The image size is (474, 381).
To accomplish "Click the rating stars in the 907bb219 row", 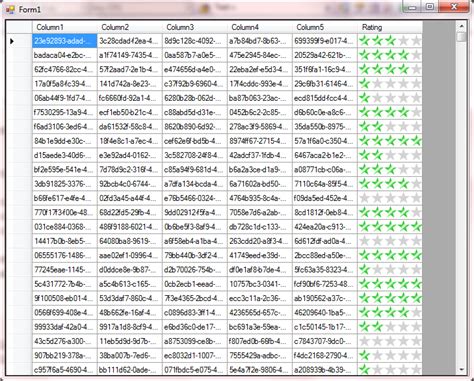I will point(390,355).
